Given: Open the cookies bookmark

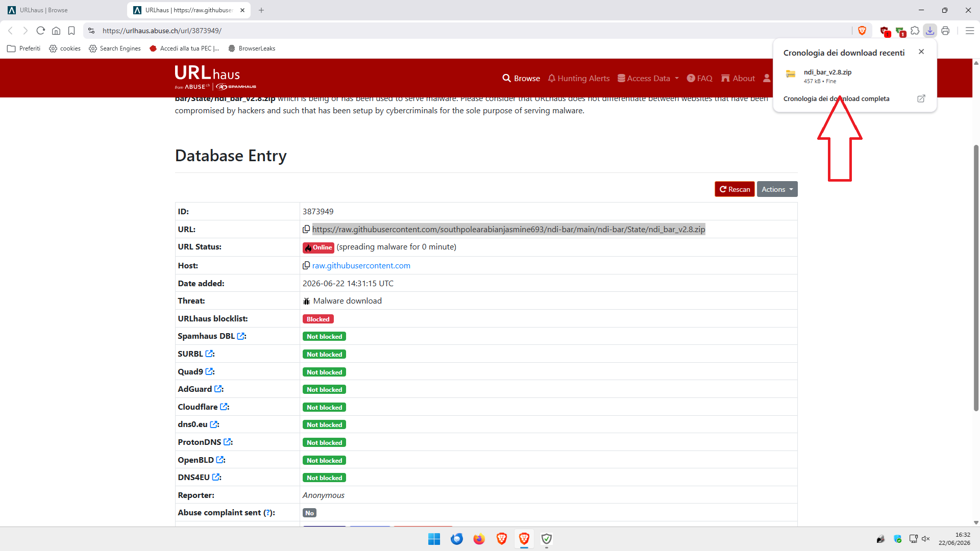Looking at the screenshot, I should point(65,48).
